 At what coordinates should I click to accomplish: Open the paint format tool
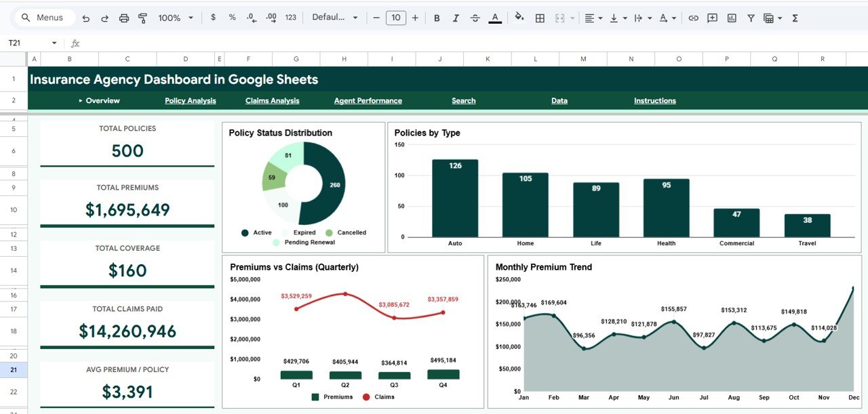pyautogui.click(x=143, y=18)
